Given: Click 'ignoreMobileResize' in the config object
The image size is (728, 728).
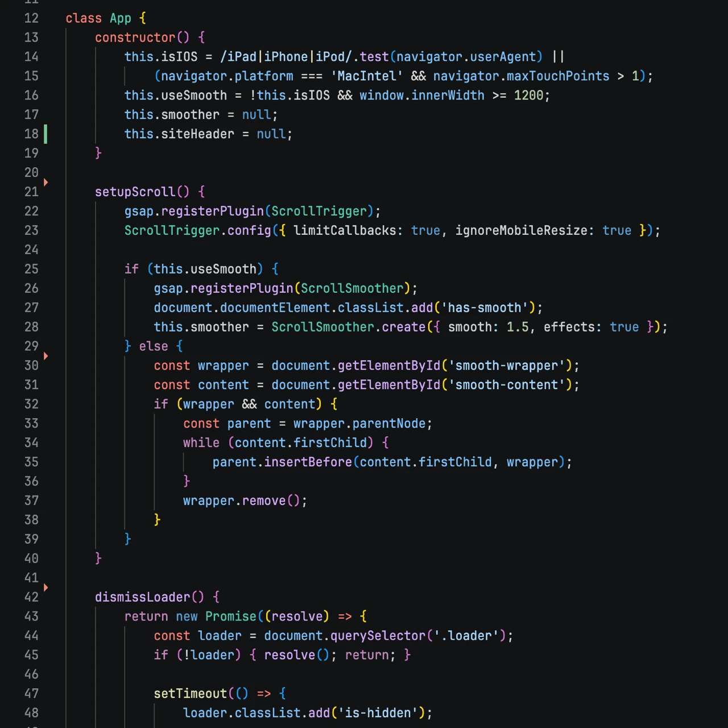Looking at the screenshot, I should tap(522, 230).
